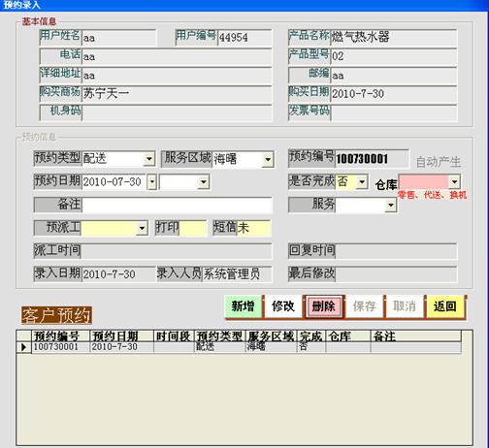
Task: Click the 发票号码 field
Action: 394,112
